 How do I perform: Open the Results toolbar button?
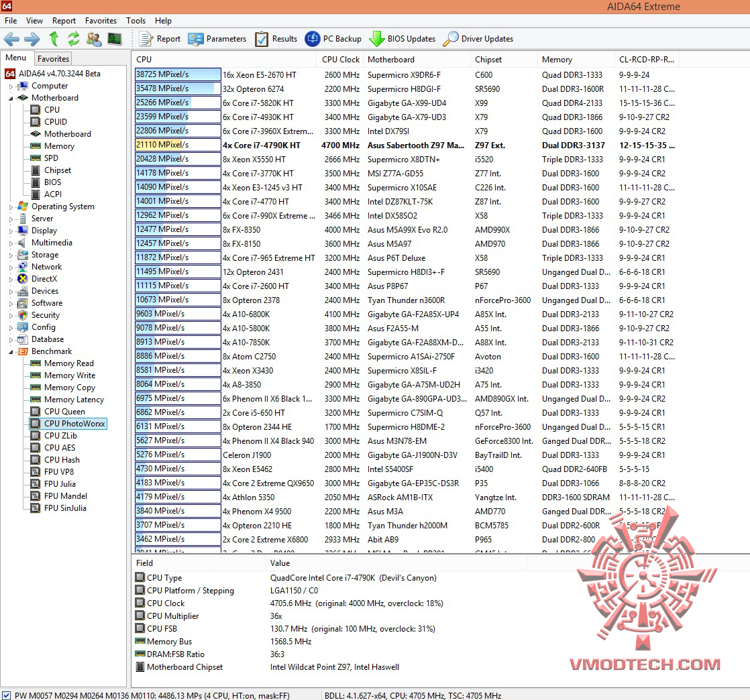[276, 39]
